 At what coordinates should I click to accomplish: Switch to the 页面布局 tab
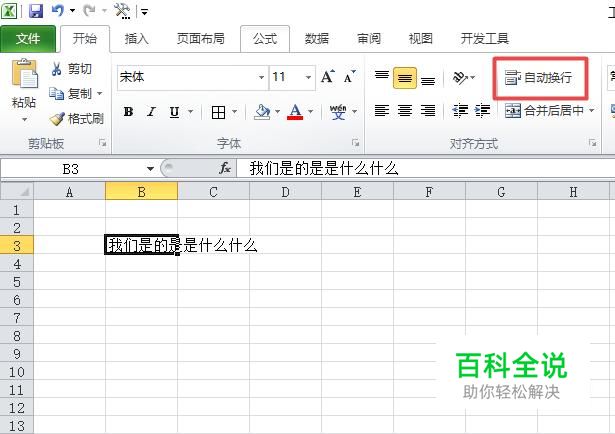[x=200, y=38]
